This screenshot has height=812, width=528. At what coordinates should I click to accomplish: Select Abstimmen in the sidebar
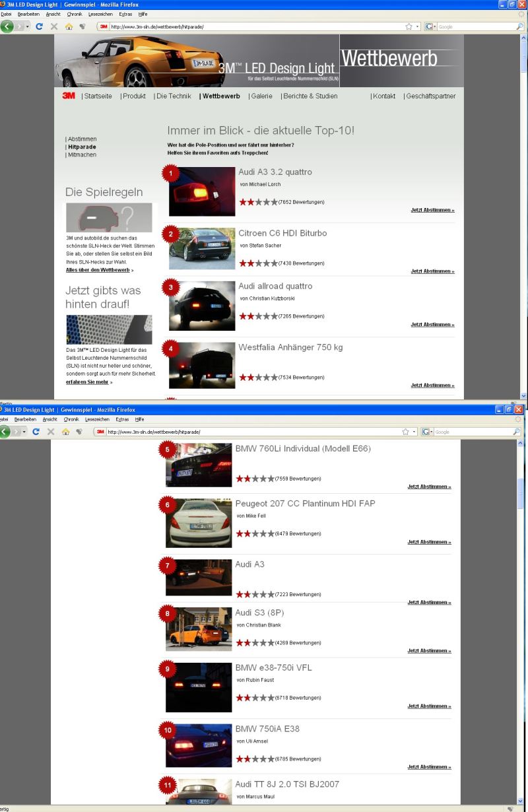pyautogui.click(x=82, y=139)
